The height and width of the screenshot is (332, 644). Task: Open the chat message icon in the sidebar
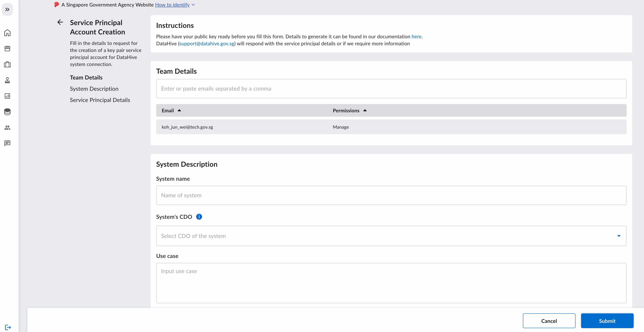(7, 143)
